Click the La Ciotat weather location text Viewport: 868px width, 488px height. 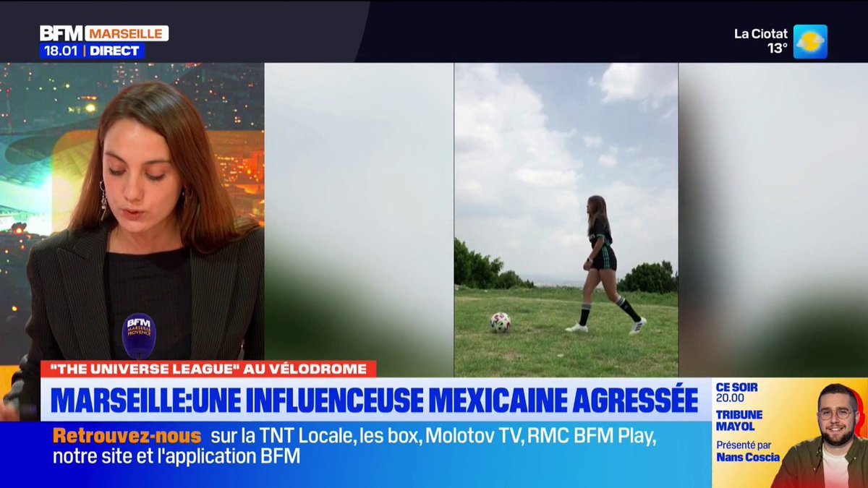[x=761, y=34]
